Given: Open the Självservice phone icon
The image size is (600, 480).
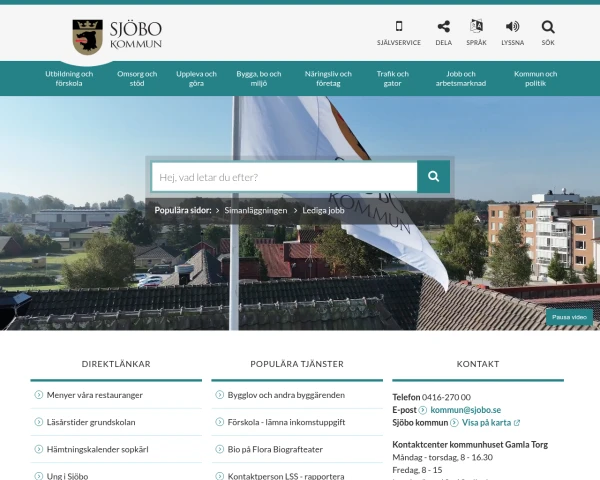Looking at the screenshot, I should click(x=398, y=27).
